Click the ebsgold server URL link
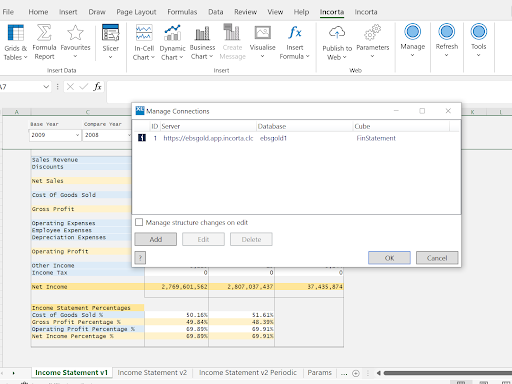 208,138
